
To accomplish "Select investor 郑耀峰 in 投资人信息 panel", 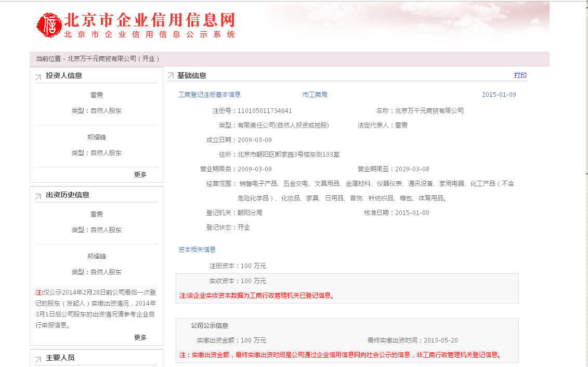I will click(x=97, y=137).
